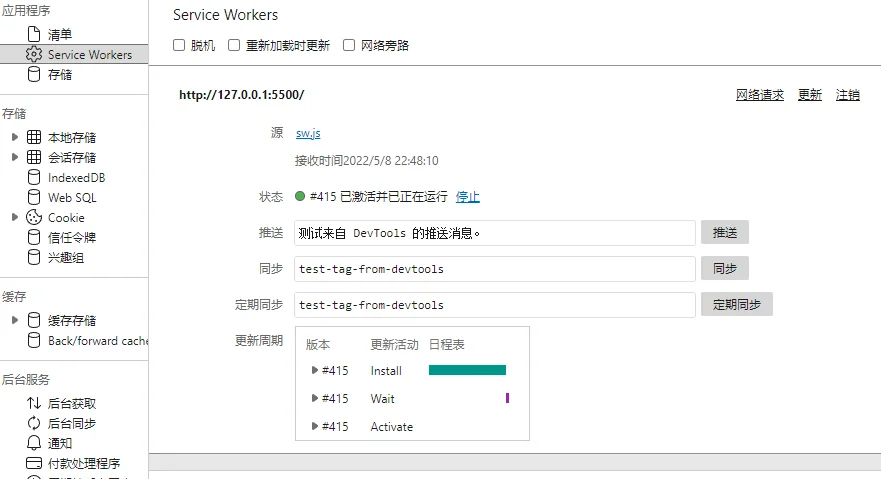Toggle the 重新加载时更新 checkbox
Image resolution: width=881 pixels, height=479 pixels.
click(x=234, y=45)
